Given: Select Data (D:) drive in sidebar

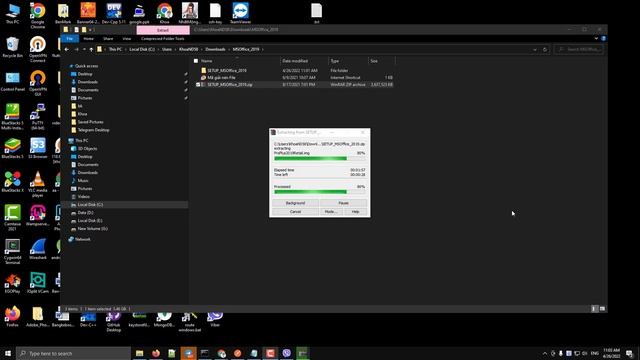Looking at the screenshot, I should point(85,213).
